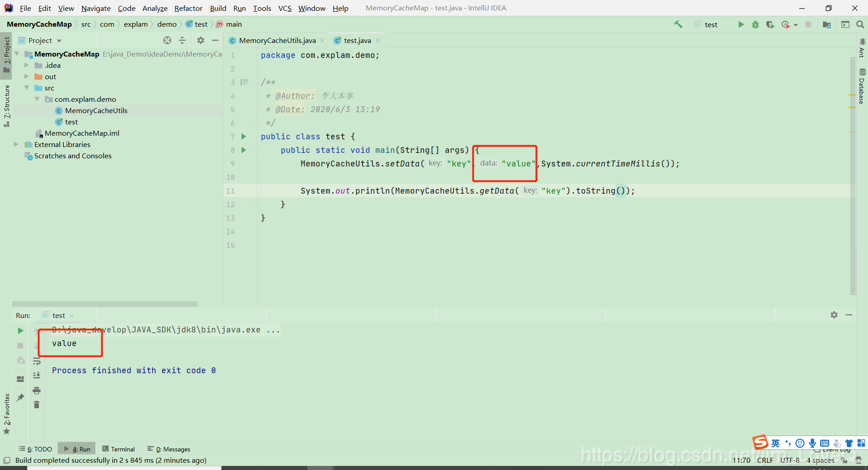Screen dimensions: 868x470
Task: Run 'test' with coverage shield icon
Action: pos(770,24)
